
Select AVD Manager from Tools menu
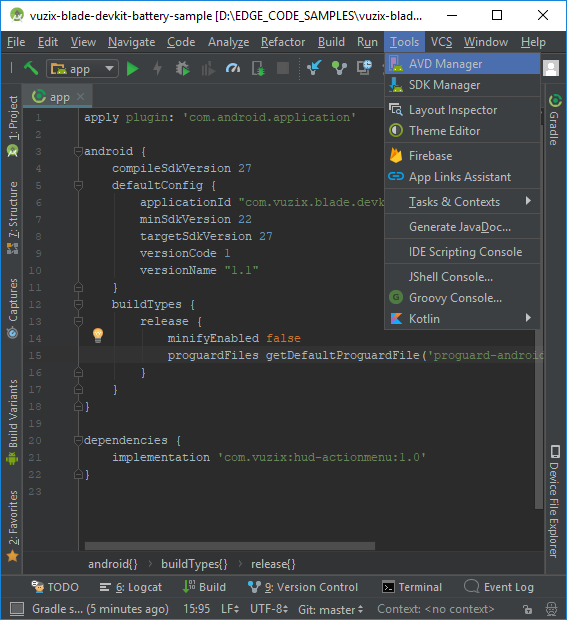(x=462, y=64)
